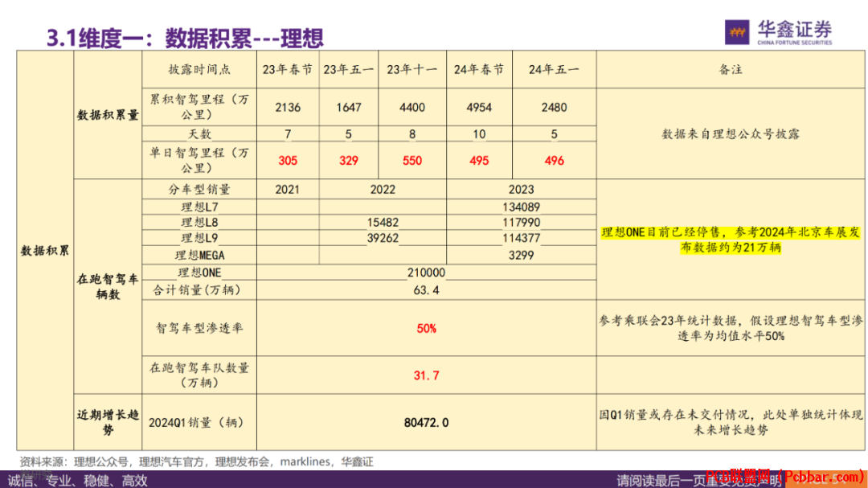Screen dimensions: 868x488
Task: Select the L8 2022 value 15482
Action: (383, 223)
